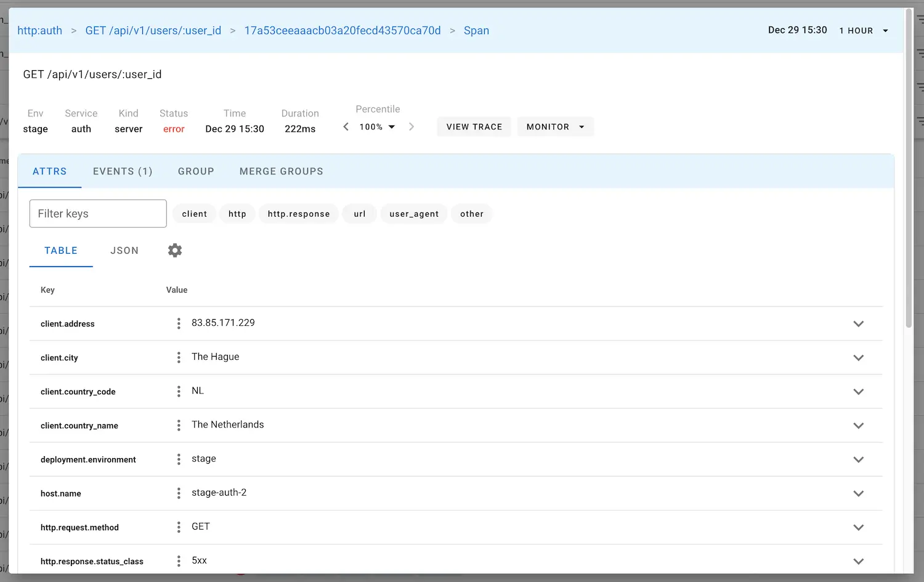Open the 100% percentile dropdown

click(x=377, y=127)
